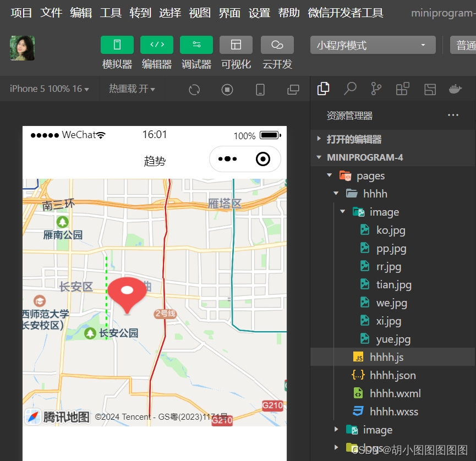Open the extensions blocks icon
The image size is (476, 461).
point(402,89)
